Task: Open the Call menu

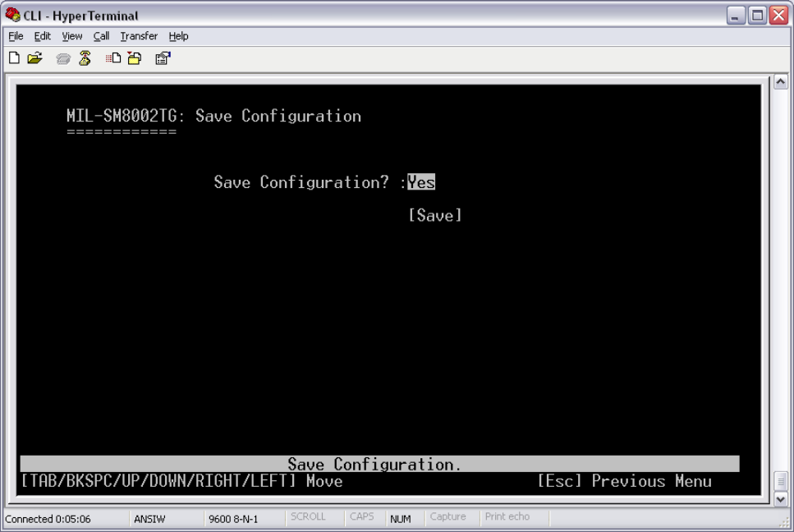Action: [x=101, y=36]
